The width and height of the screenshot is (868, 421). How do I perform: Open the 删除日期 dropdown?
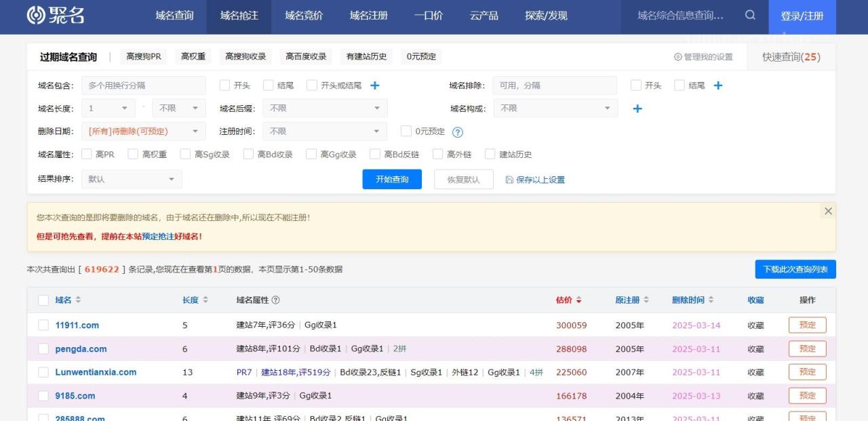[x=143, y=131]
